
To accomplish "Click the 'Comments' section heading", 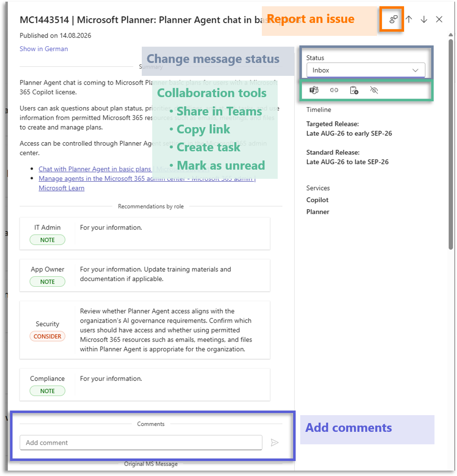I will 151,424.
